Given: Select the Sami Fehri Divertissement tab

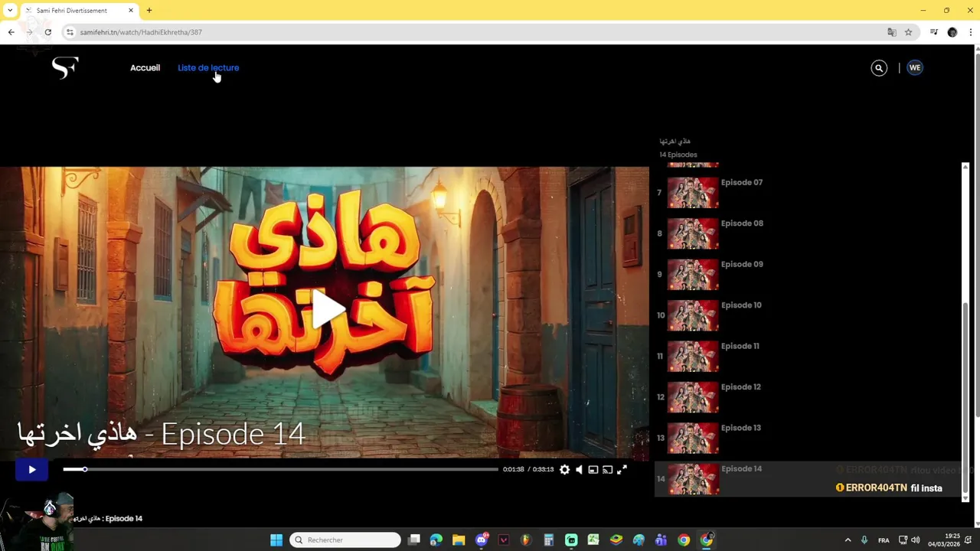Looking at the screenshot, I should [x=78, y=11].
